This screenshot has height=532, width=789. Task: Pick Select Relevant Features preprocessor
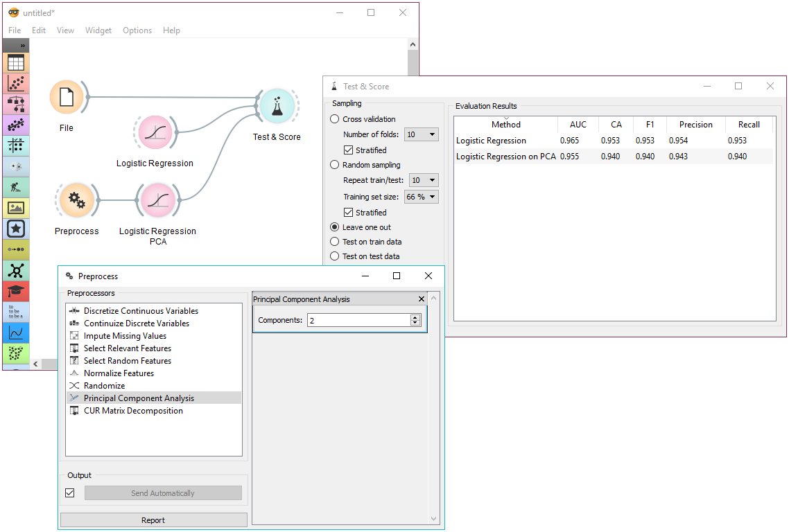coord(153,348)
